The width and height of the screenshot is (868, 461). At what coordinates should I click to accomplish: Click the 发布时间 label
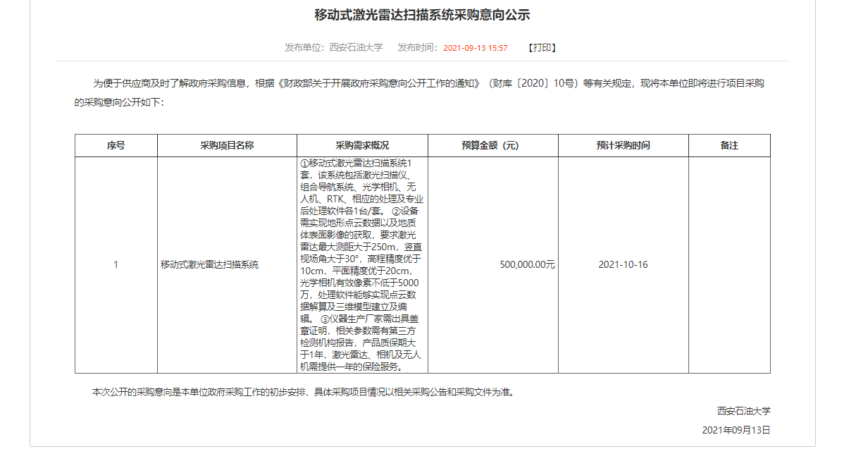click(x=418, y=48)
